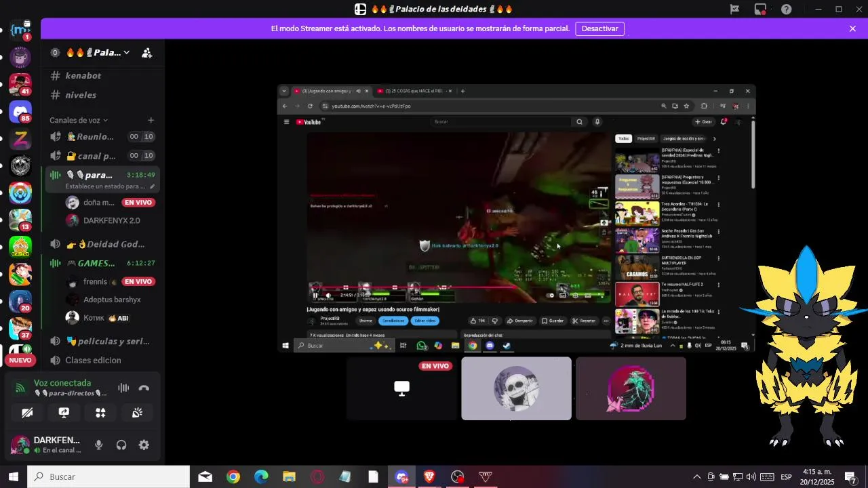Open the server with the 41 badge
Viewport: 868px width, 488px height.
tap(20, 84)
